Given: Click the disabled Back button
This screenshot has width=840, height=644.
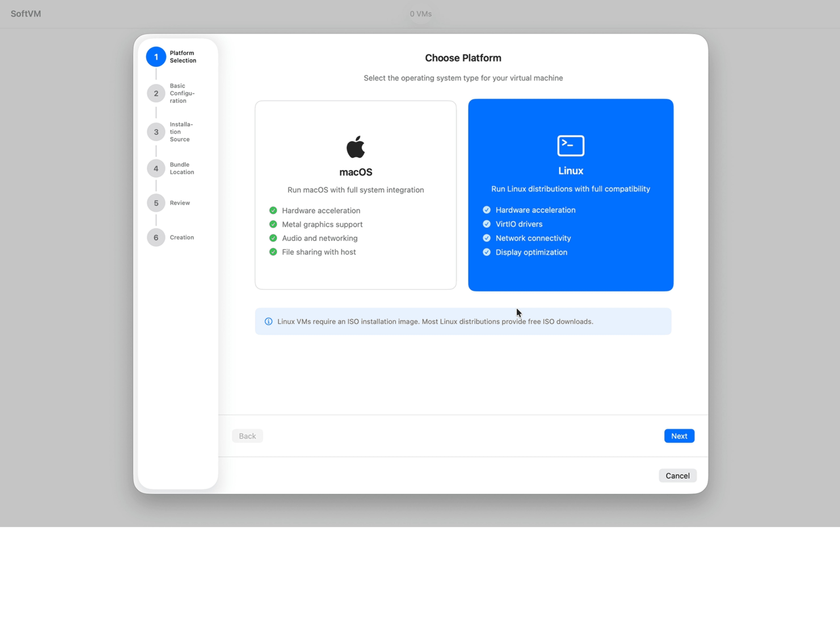Looking at the screenshot, I should (x=247, y=436).
